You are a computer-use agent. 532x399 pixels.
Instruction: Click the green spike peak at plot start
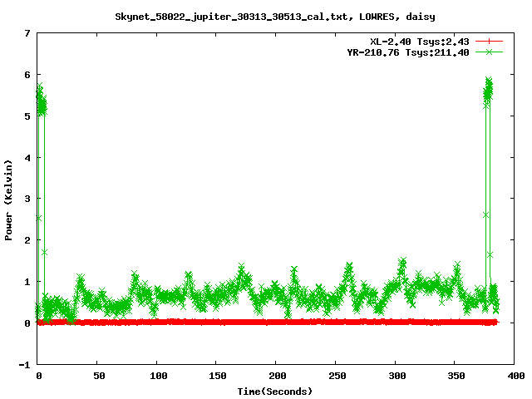point(40,87)
